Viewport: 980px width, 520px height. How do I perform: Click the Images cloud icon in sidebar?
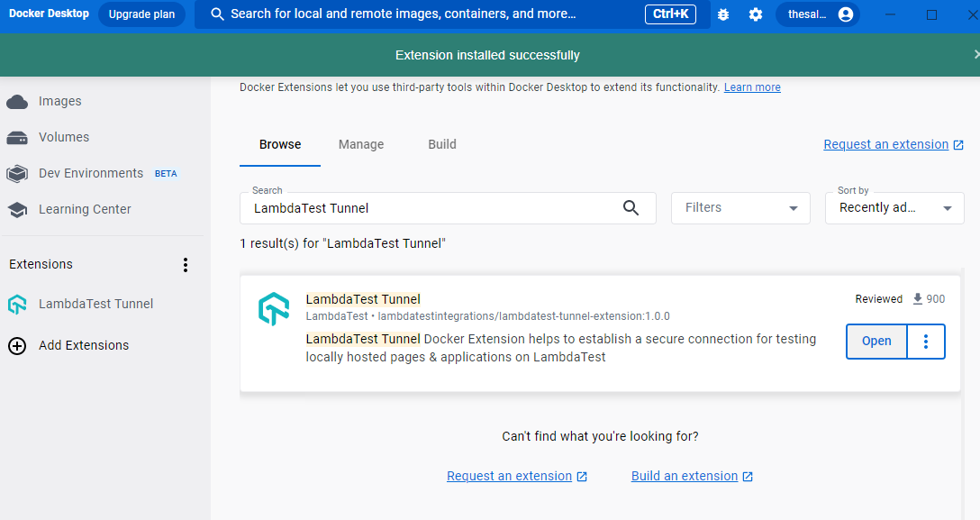pyautogui.click(x=17, y=102)
